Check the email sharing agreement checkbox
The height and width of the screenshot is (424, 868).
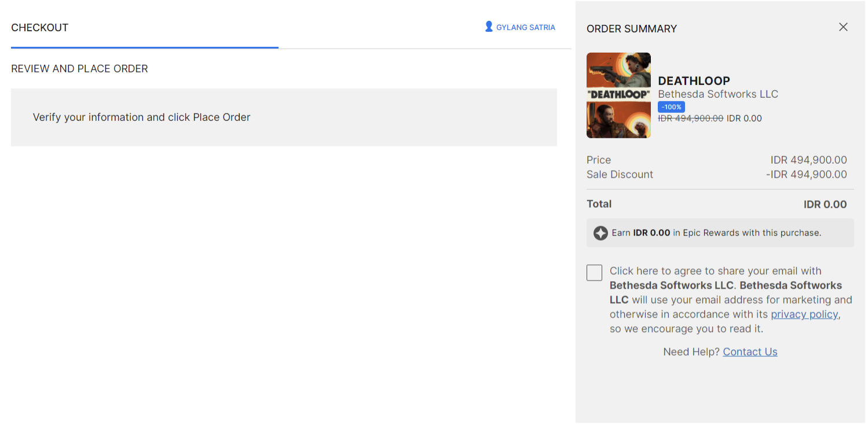(594, 272)
